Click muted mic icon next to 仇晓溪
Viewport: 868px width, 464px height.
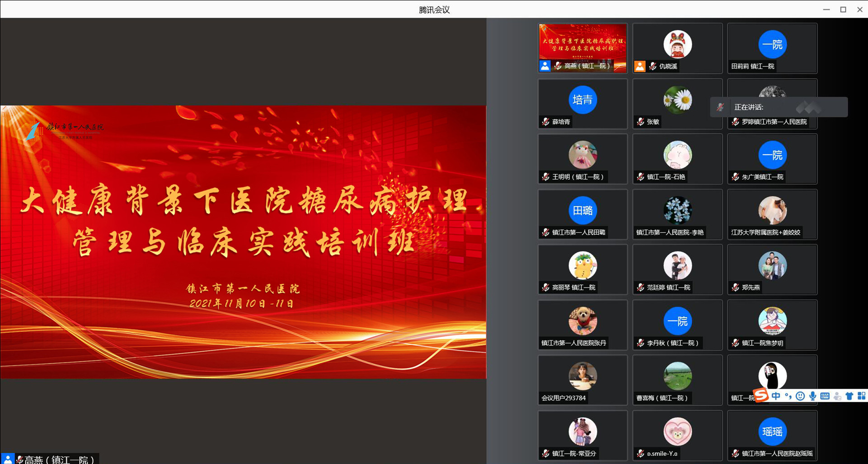652,66
